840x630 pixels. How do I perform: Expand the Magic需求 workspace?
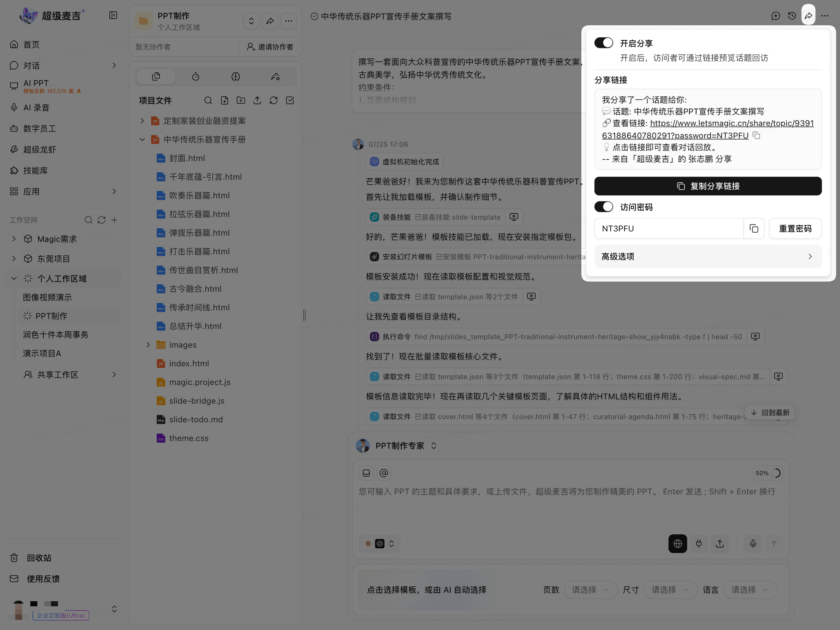pyautogui.click(x=14, y=239)
